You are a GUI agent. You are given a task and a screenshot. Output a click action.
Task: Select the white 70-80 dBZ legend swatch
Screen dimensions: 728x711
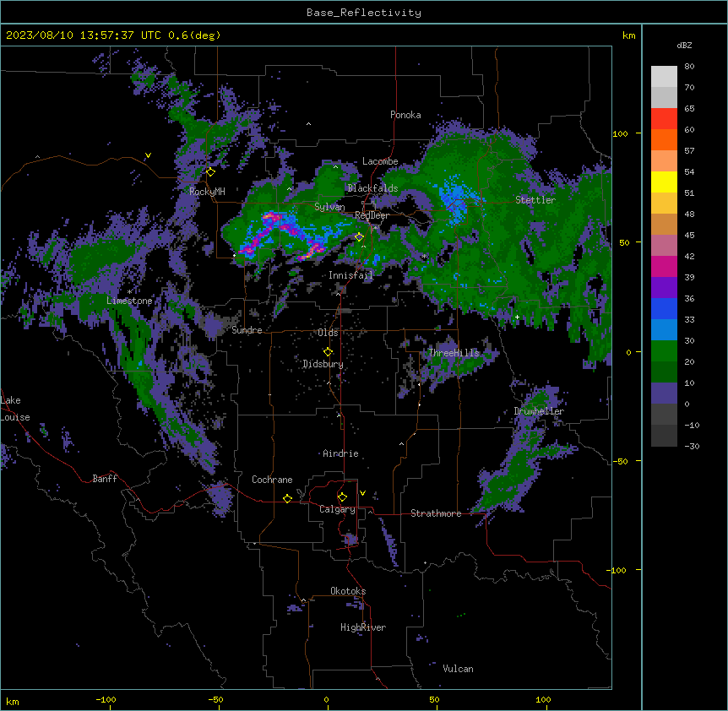[664, 77]
